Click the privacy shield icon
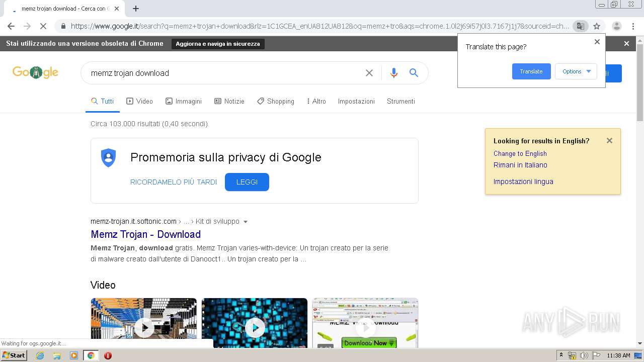644x362 pixels. tap(108, 158)
